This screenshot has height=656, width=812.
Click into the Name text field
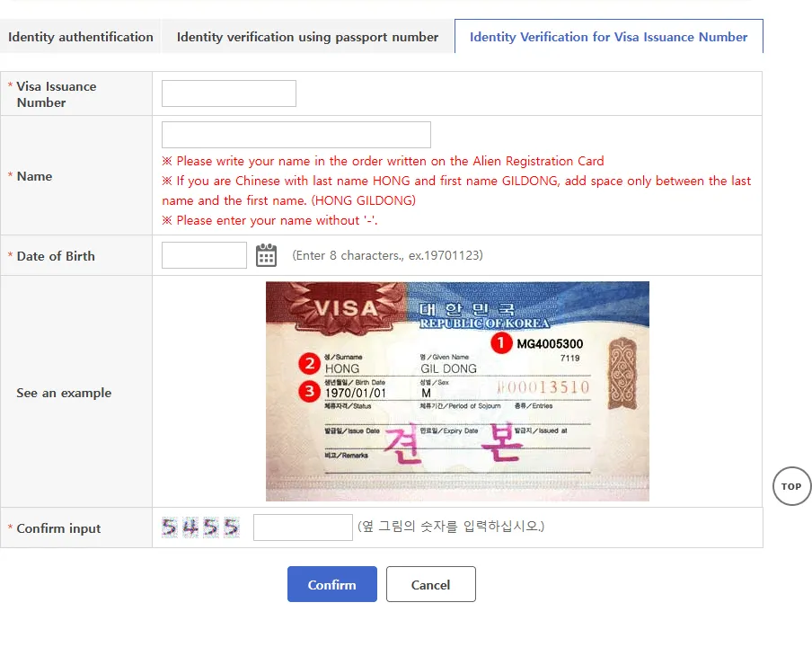click(x=296, y=135)
